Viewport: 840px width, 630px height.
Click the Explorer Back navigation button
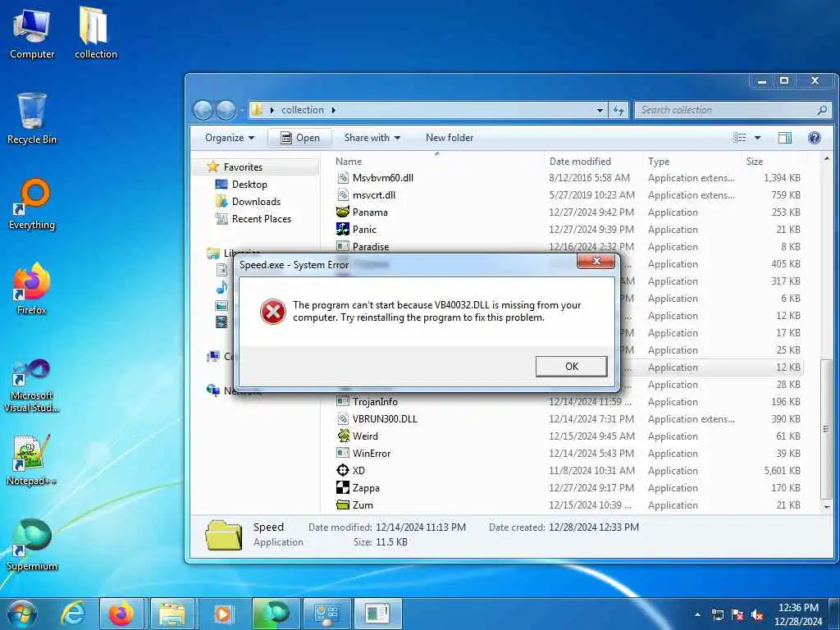pos(203,111)
